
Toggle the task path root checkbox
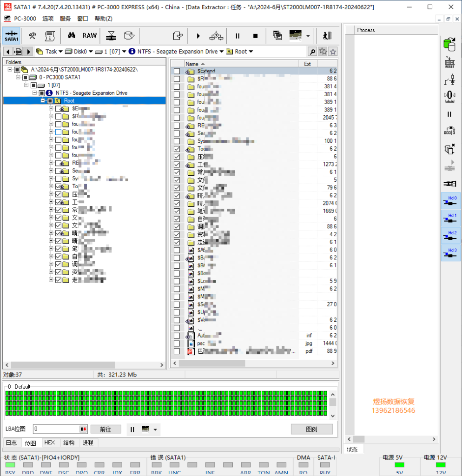(x=17, y=70)
